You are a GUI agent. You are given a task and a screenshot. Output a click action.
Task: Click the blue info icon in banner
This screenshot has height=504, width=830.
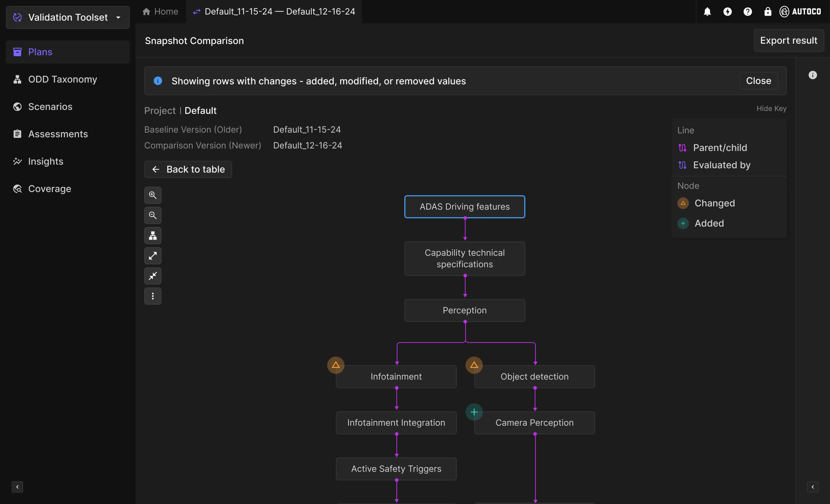[x=158, y=81]
